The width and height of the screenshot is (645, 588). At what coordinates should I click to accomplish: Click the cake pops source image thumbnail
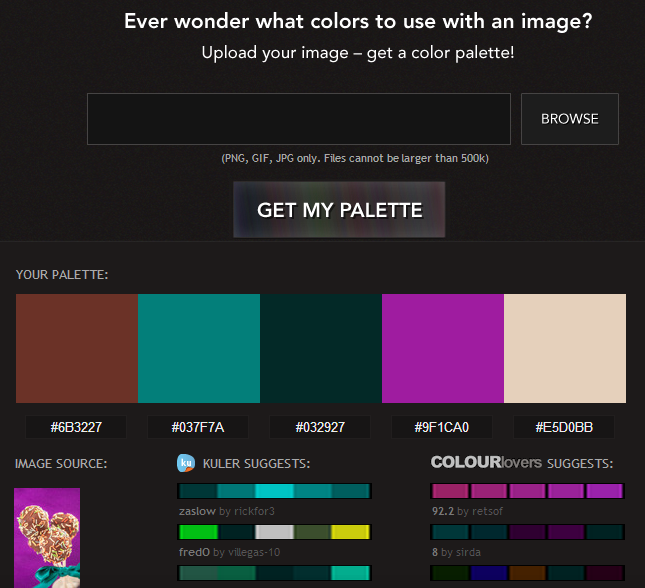click(x=47, y=538)
